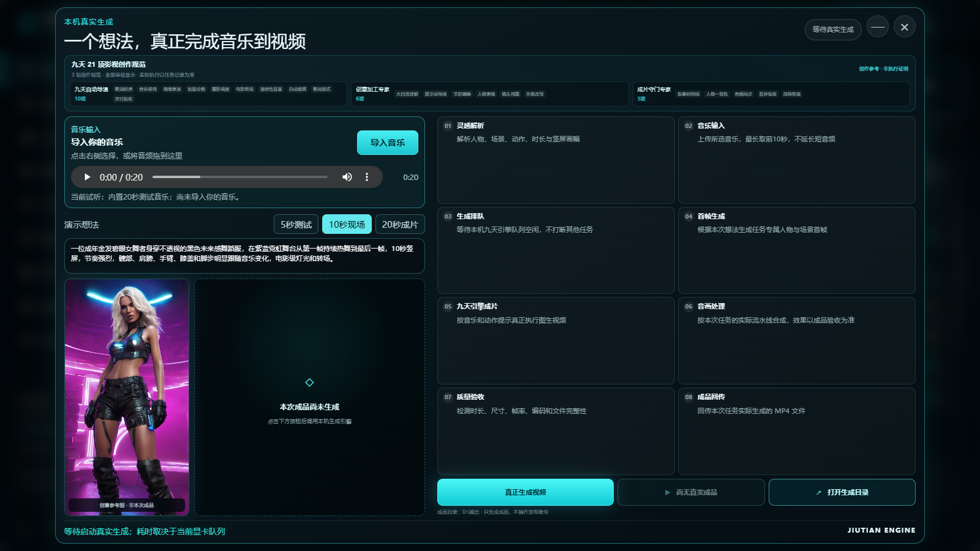The height and width of the screenshot is (551, 980).
Task: Click the 智能分镜 tag
Action: click(196, 89)
